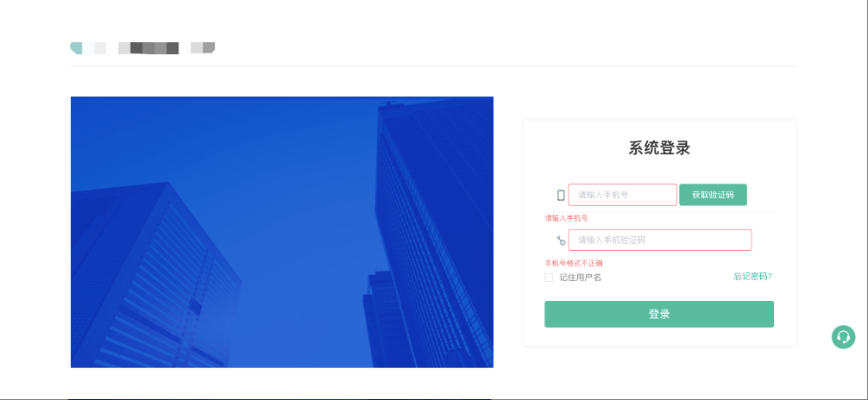Viewport: 868px width, 400px height.
Task: Click the 记住用户名 label text
Action: click(580, 278)
